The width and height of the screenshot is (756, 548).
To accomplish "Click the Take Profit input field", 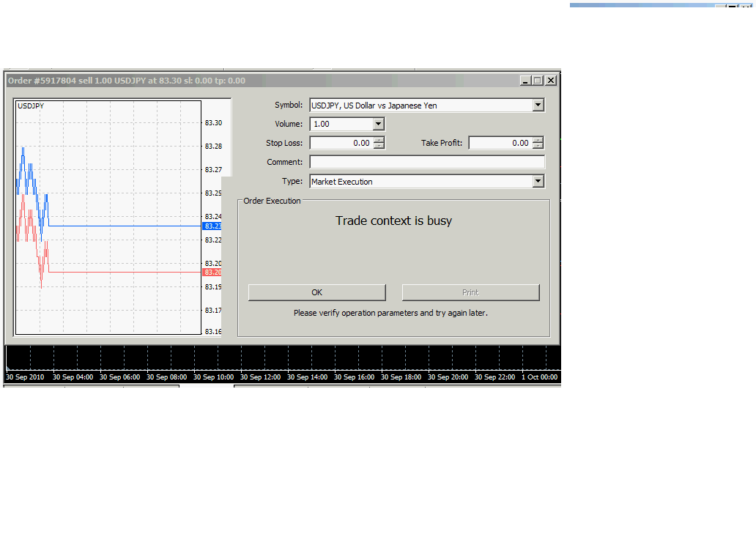I will 500,143.
